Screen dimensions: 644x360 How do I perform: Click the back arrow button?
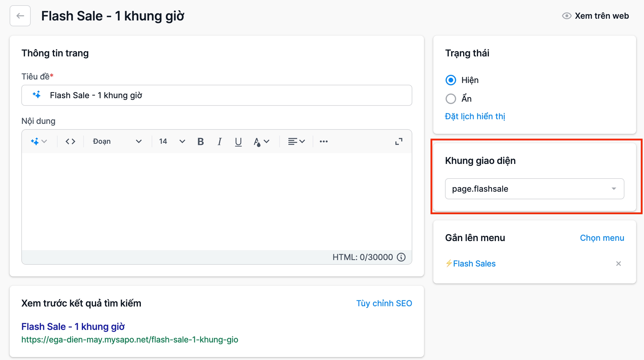tap(20, 16)
